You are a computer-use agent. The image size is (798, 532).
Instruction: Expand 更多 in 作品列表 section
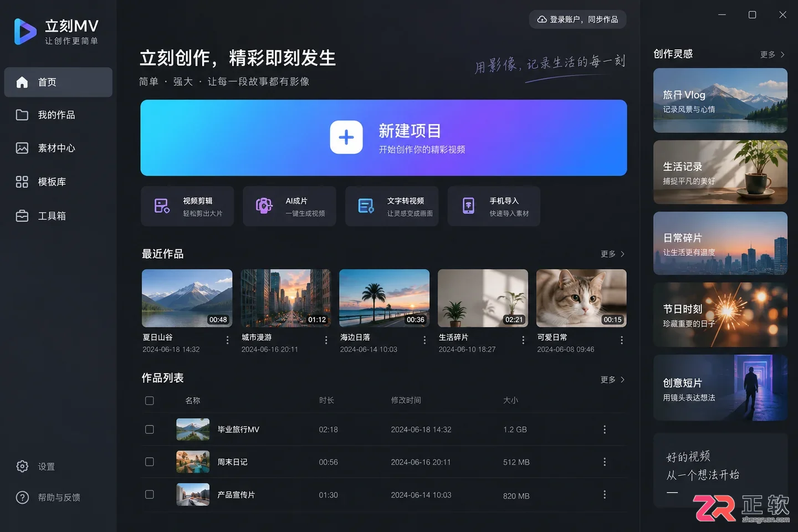click(x=613, y=380)
